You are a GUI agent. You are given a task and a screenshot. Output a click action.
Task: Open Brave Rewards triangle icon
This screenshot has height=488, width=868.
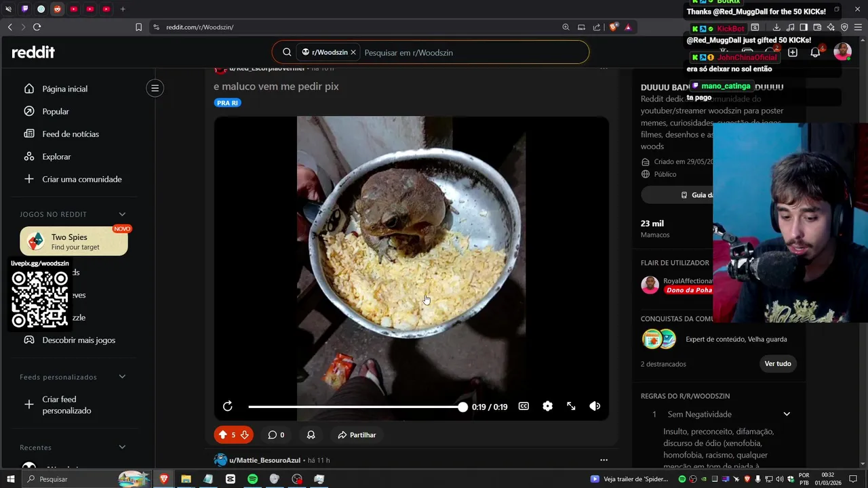(x=628, y=27)
